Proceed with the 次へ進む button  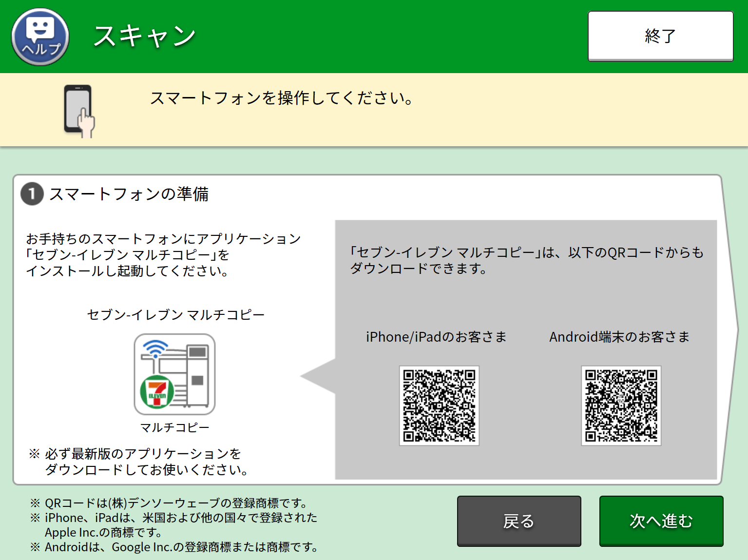pyautogui.click(x=661, y=521)
